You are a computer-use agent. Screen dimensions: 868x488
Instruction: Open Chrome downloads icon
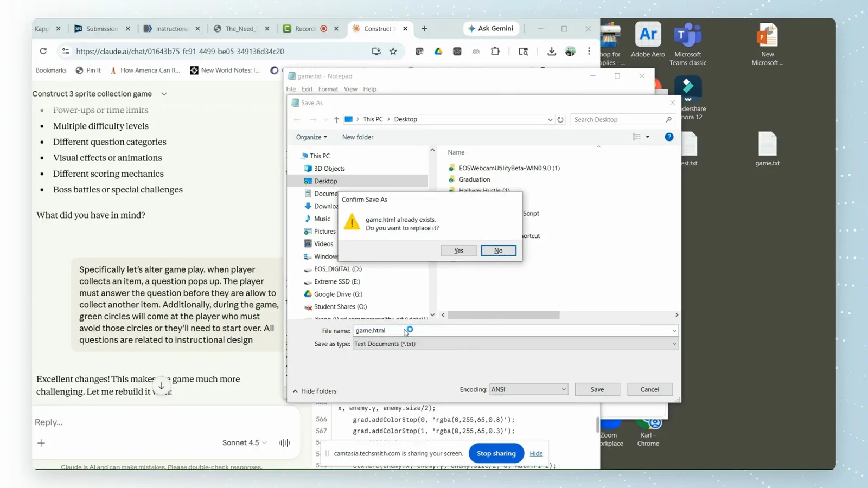(552, 51)
